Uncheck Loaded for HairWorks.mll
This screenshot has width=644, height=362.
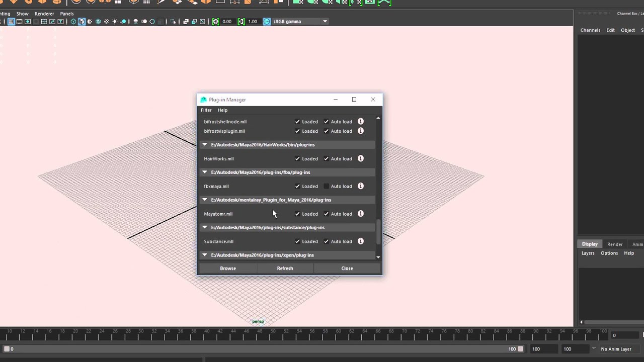pyautogui.click(x=297, y=158)
